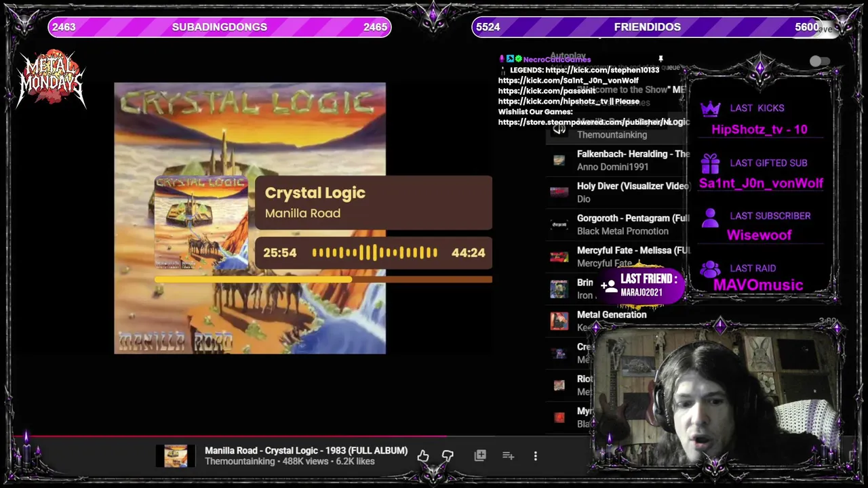868x488 pixels.
Task: Like the Manilla Road track with thumbs up
Action: point(422,456)
